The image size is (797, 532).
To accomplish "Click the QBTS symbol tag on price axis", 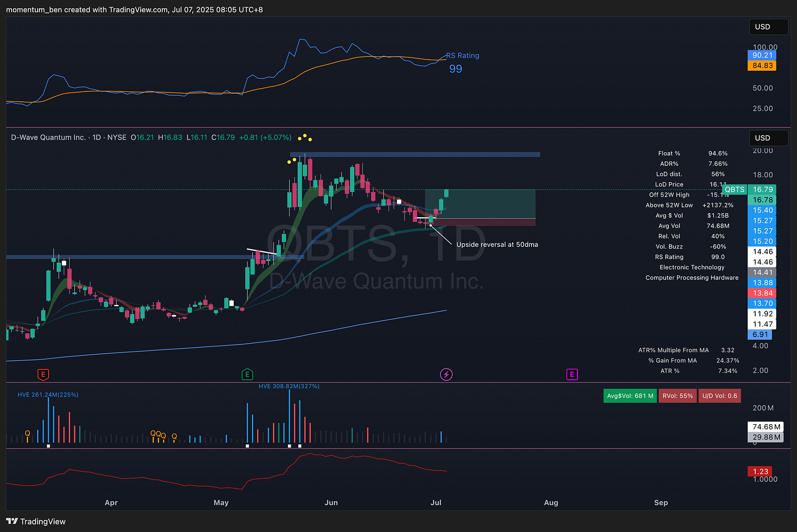I will click(735, 189).
